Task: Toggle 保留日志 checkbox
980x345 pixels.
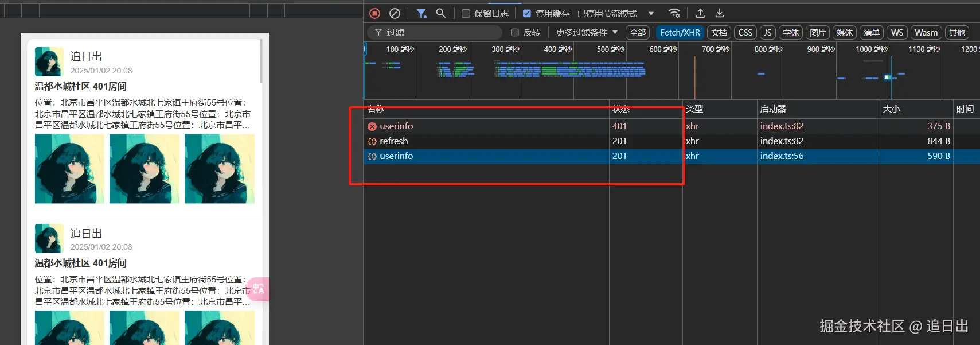Action: click(466, 13)
